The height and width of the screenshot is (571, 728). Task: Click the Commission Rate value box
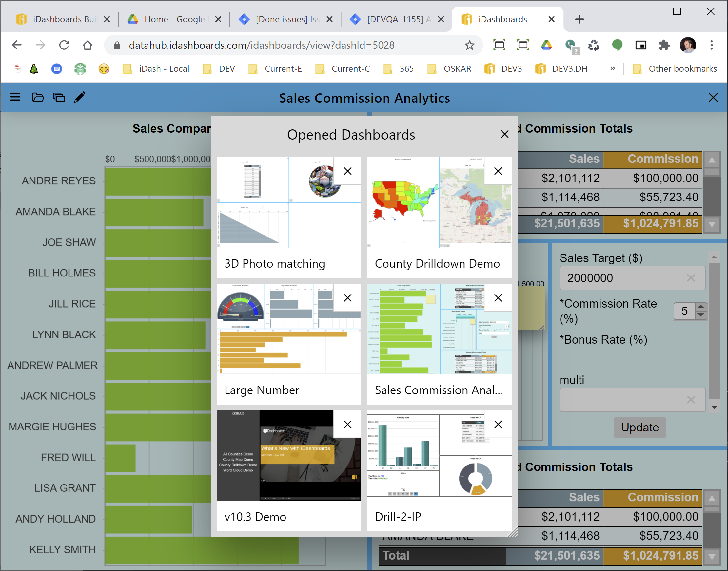pos(684,311)
